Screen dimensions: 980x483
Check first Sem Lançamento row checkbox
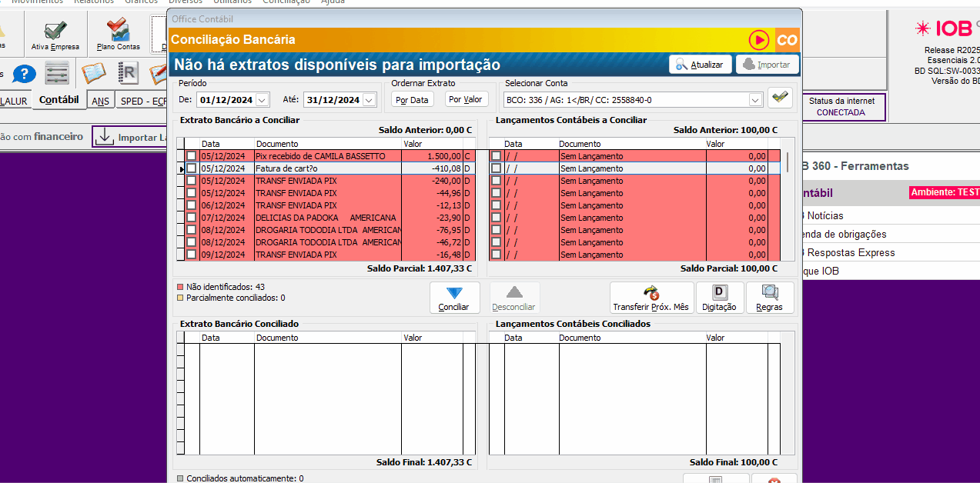point(497,156)
